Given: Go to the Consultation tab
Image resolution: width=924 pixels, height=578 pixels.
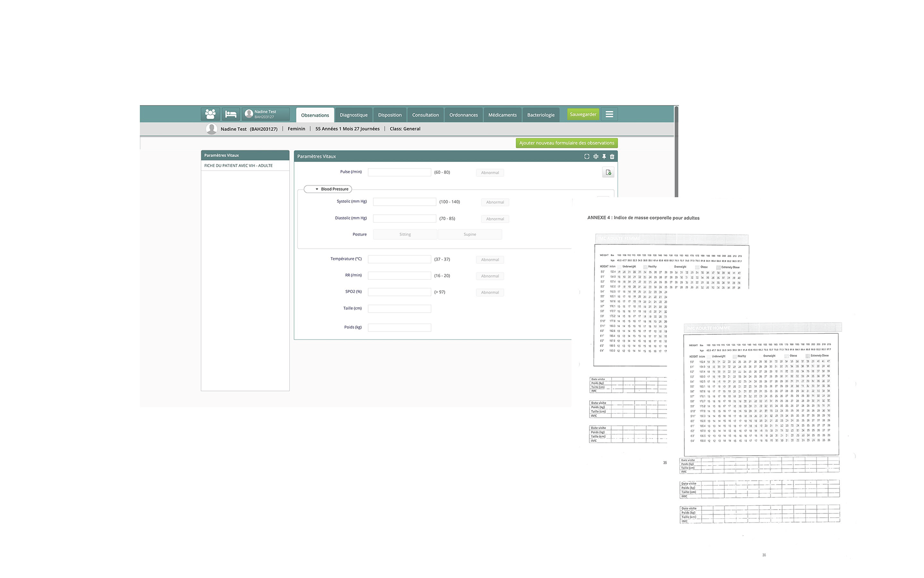Looking at the screenshot, I should coord(425,115).
